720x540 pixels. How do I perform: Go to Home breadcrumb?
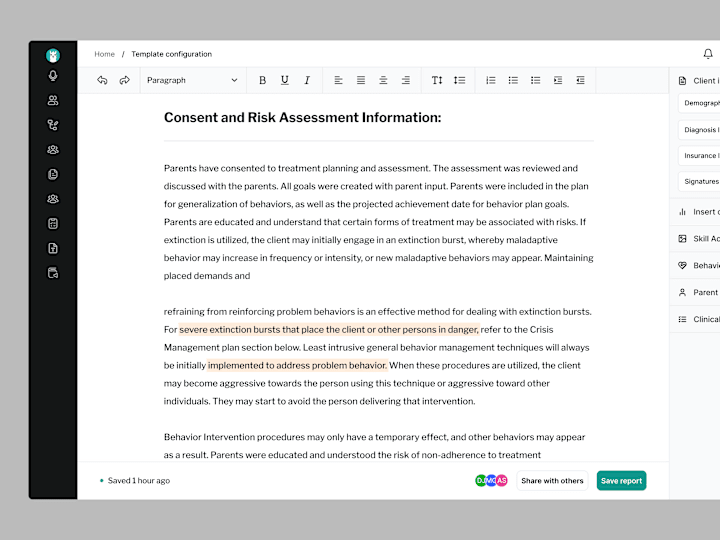(104, 54)
